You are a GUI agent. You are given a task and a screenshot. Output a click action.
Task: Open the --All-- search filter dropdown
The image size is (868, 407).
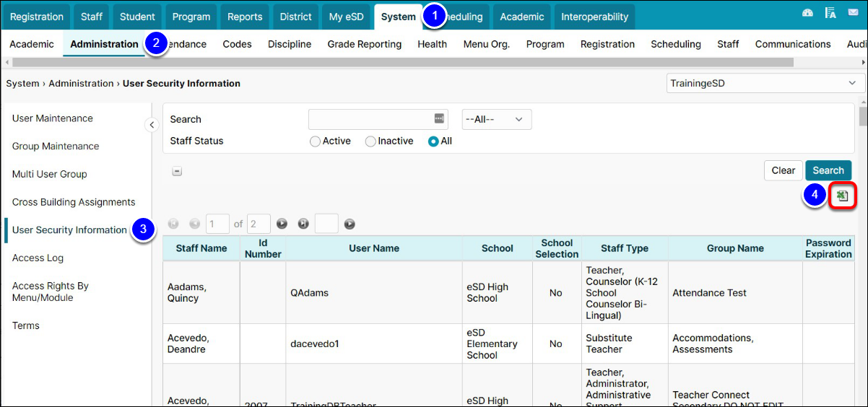coord(497,120)
